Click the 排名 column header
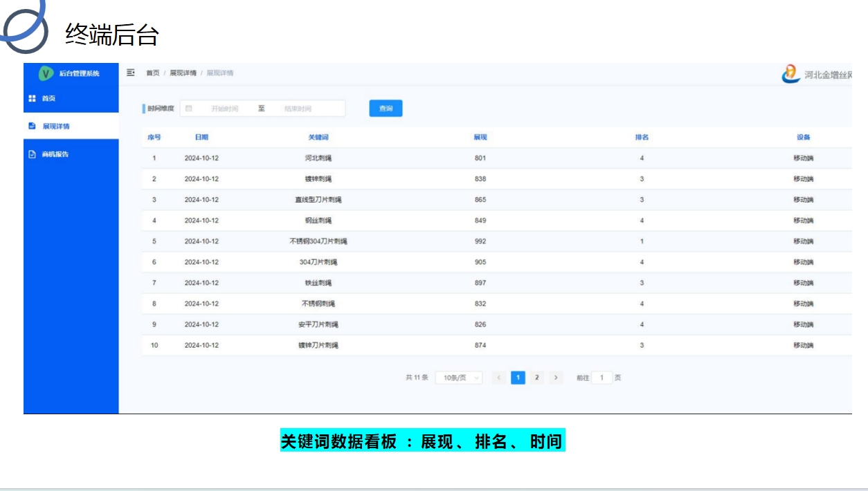The image size is (868, 491). (x=642, y=138)
